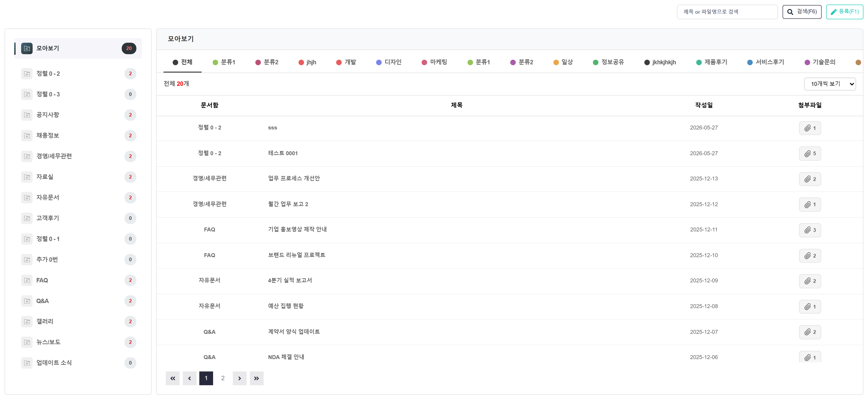Select the 정보공유 category tab
The height and width of the screenshot is (399, 868).
tap(609, 62)
